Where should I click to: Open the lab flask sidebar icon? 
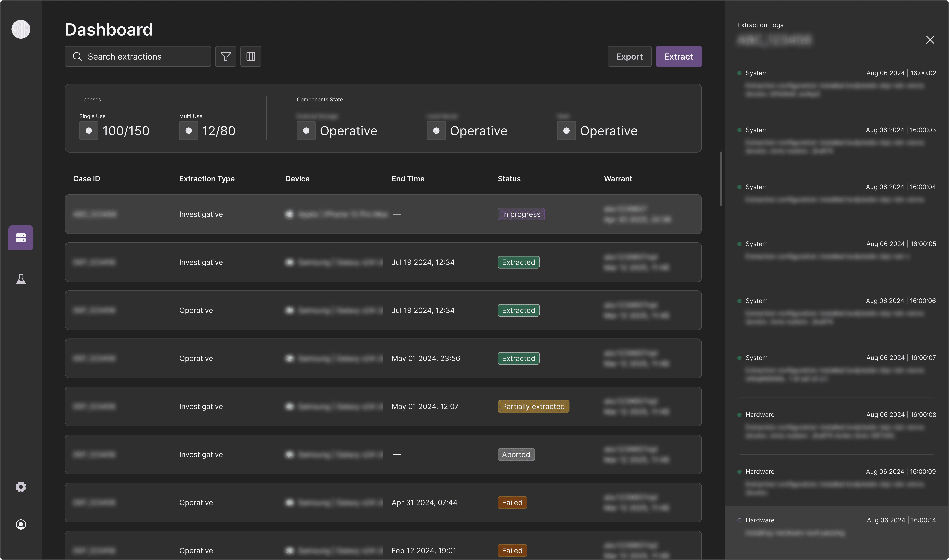(x=21, y=279)
